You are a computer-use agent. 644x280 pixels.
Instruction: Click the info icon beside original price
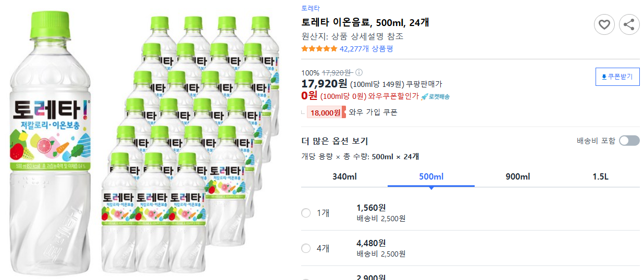coord(359,73)
